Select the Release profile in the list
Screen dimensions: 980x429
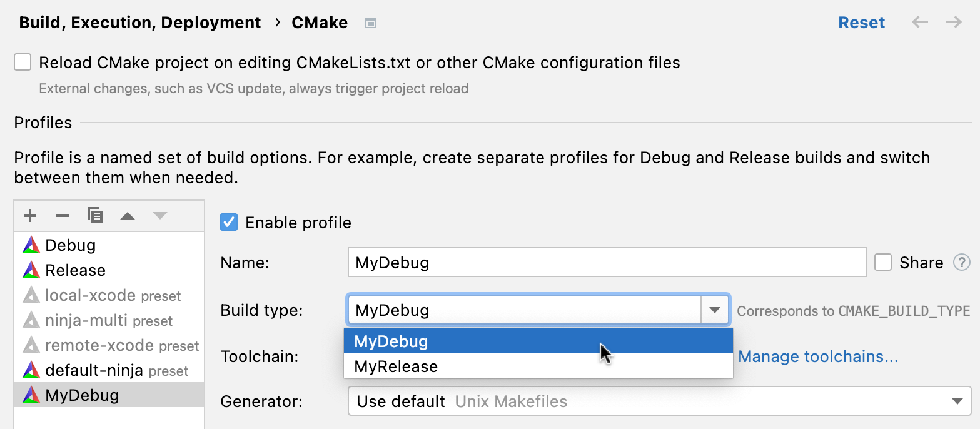(75, 270)
